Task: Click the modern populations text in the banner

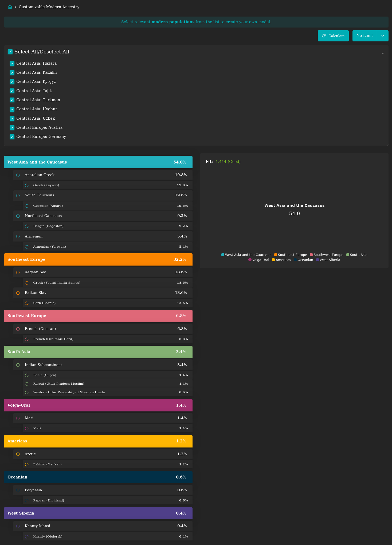Action: point(173,22)
